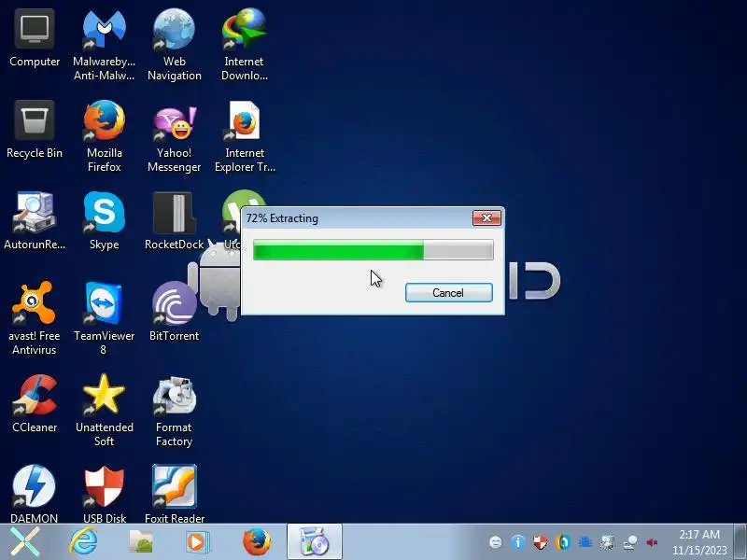Open the network tray icon

point(629,542)
